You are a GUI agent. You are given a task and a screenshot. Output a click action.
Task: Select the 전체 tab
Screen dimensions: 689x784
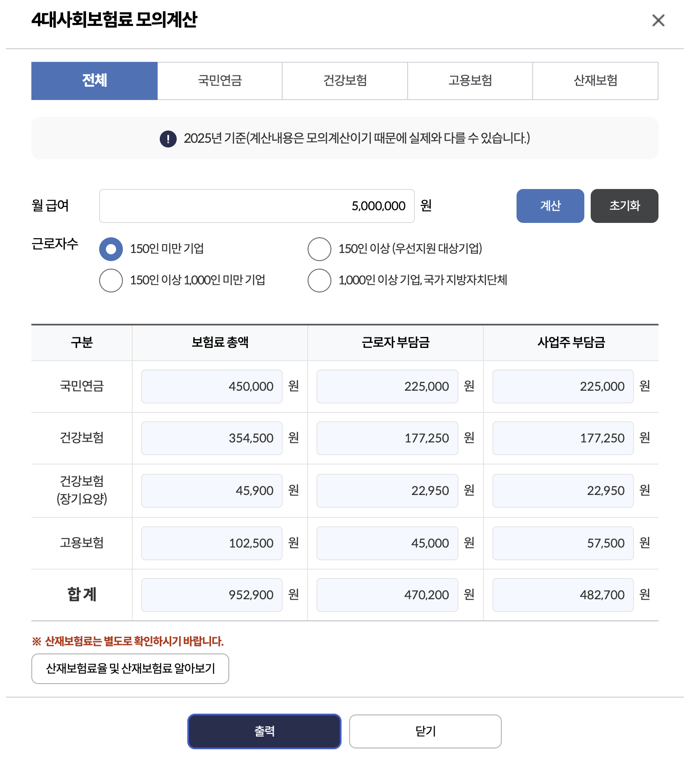tap(94, 81)
